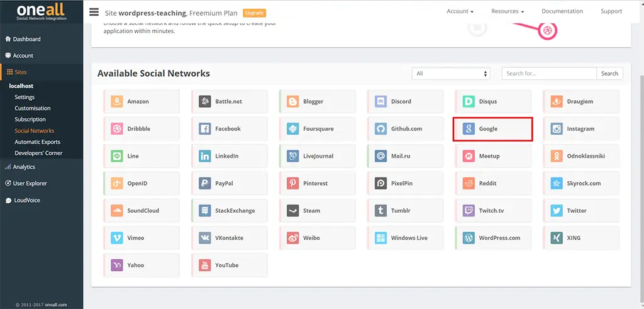Click the Draugiem network icon
The image size is (644, 309).
[557, 101]
